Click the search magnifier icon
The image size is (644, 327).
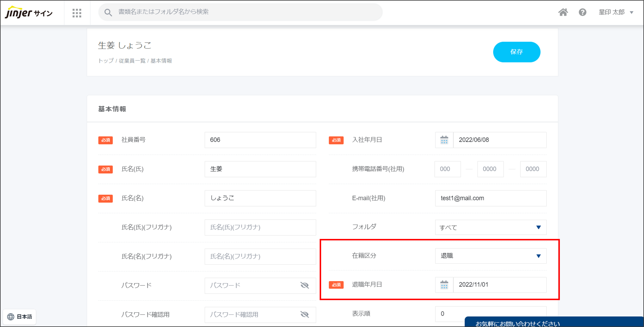click(108, 12)
